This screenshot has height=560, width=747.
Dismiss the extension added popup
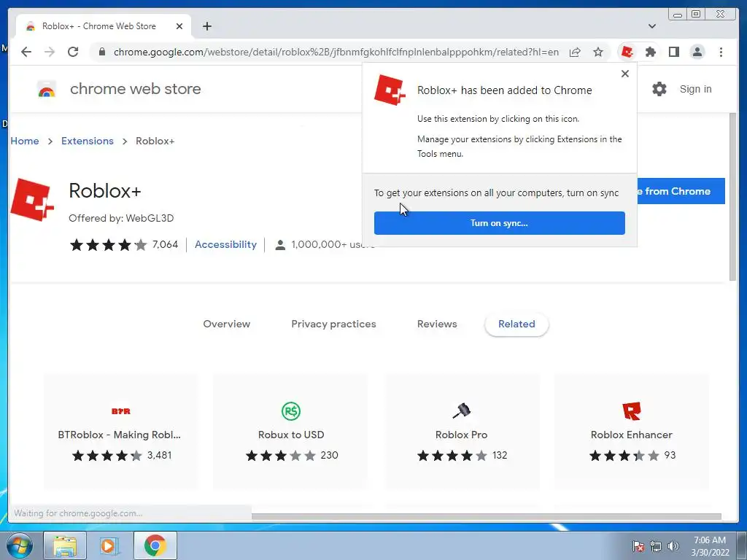tap(625, 74)
